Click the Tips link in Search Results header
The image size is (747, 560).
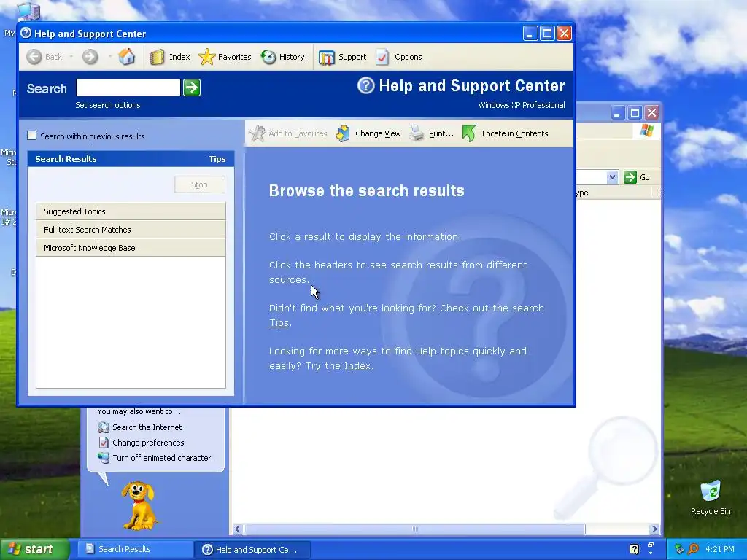(217, 159)
